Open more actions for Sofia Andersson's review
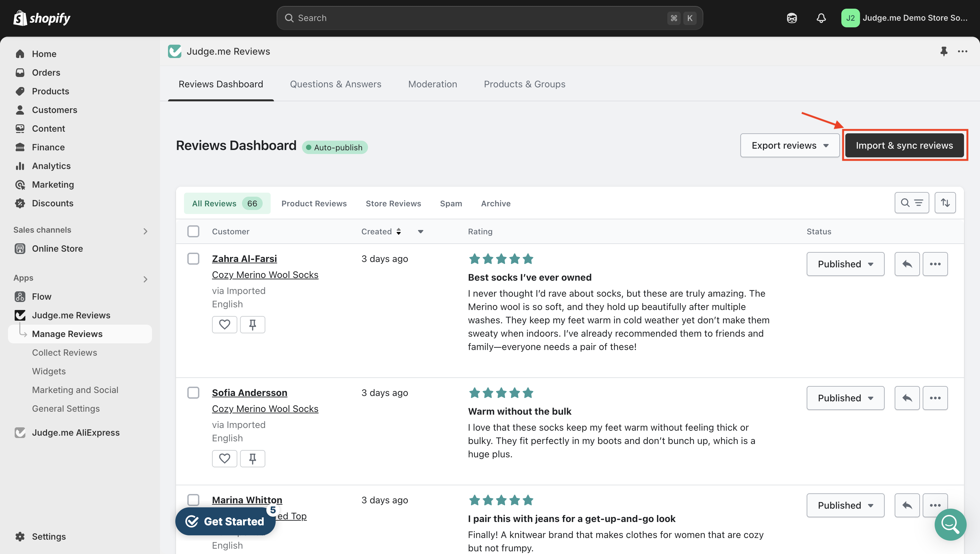This screenshot has width=980, height=554. click(x=935, y=398)
